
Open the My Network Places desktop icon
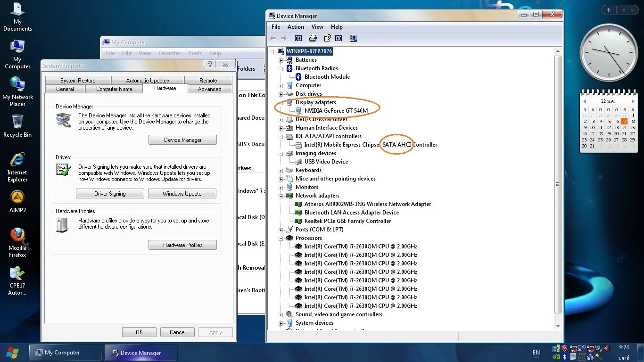(x=17, y=92)
